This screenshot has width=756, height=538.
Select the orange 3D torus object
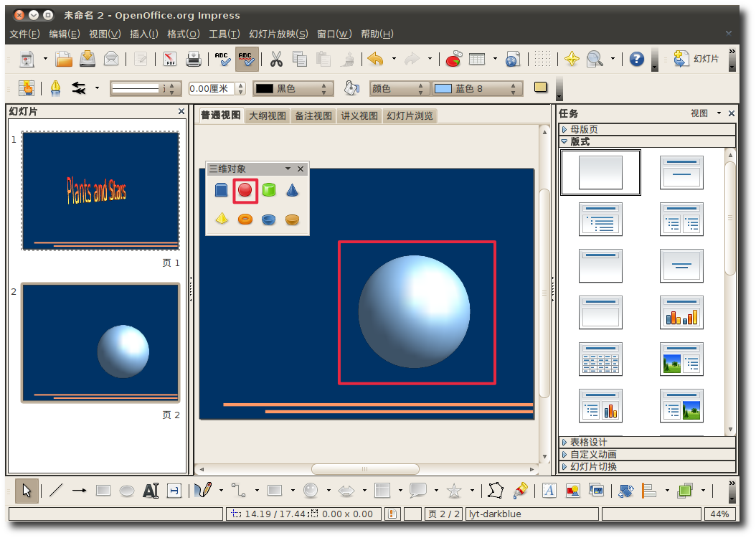point(245,220)
